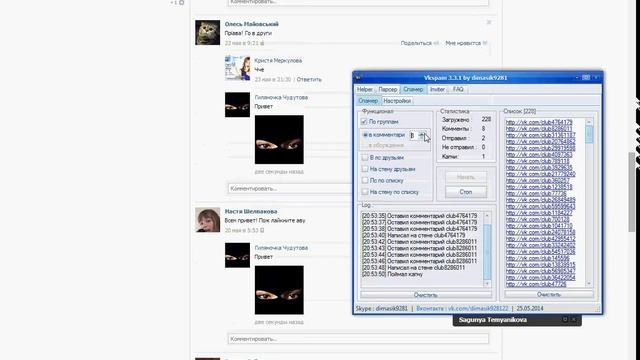Switch to the Helper tab
The height and width of the screenshot is (360, 640).
pos(364,89)
